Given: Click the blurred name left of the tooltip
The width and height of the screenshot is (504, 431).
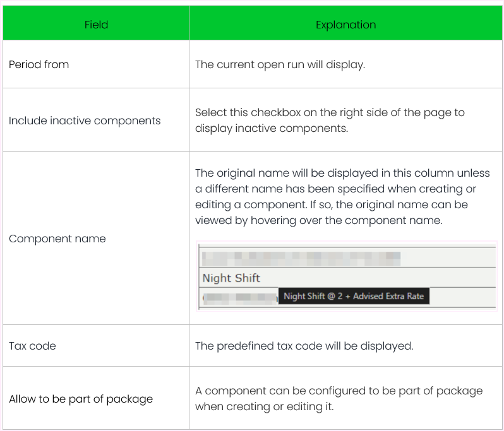Looking at the screenshot, I should pos(239,297).
